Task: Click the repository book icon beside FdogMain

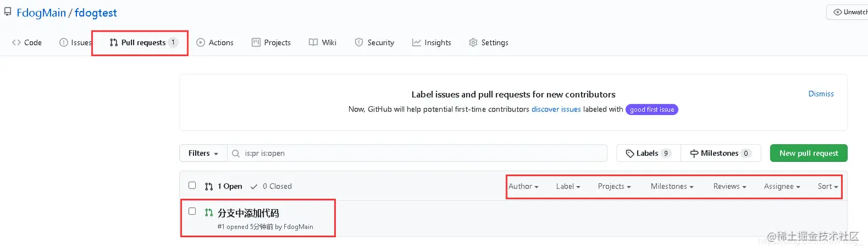Action: pyautogui.click(x=7, y=12)
